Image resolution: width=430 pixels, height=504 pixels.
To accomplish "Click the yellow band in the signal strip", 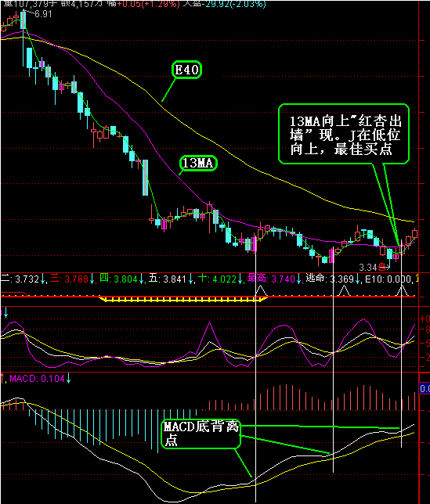I will pos(183,299).
